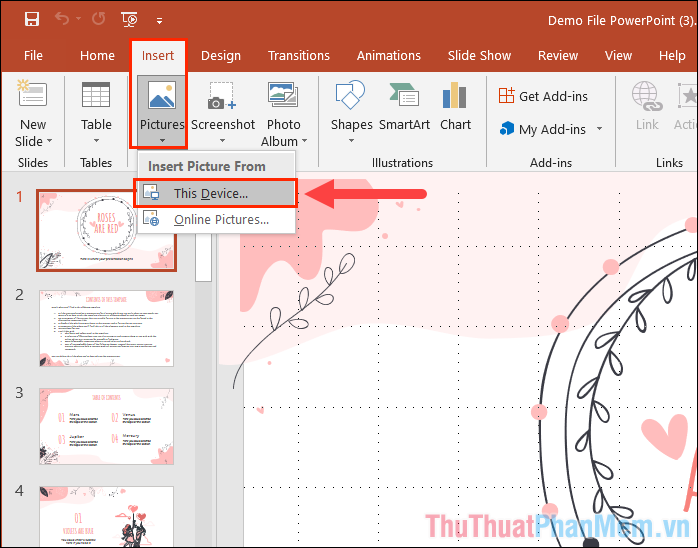Click the Screenshot camera icon
This screenshot has width=698, height=548.
click(222, 95)
